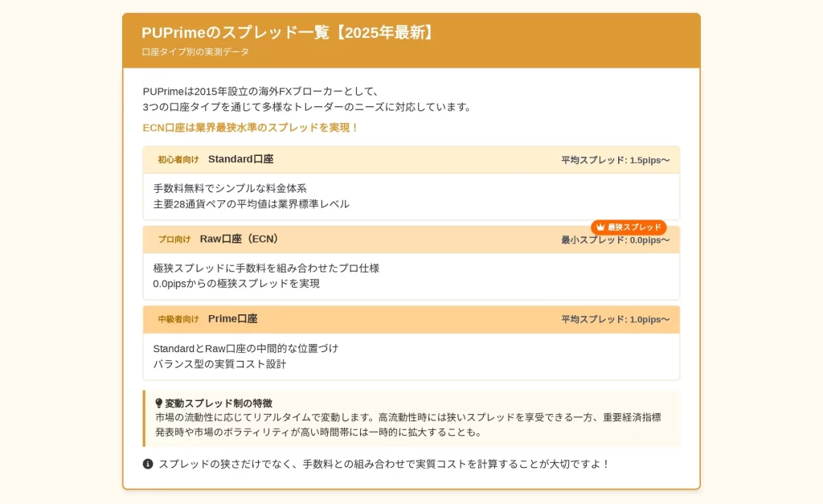Click the 初心者向け label
The image size is (823, 504).
coord(178,160)
